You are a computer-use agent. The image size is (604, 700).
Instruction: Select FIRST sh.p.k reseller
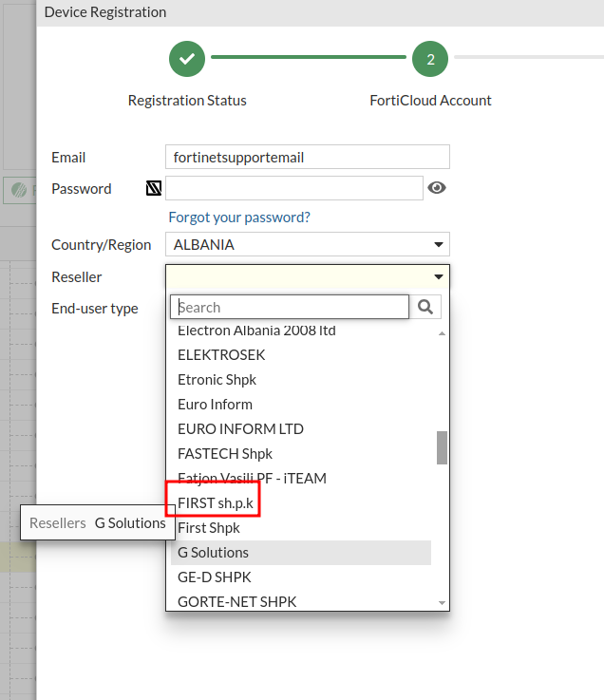pos(216,502)
